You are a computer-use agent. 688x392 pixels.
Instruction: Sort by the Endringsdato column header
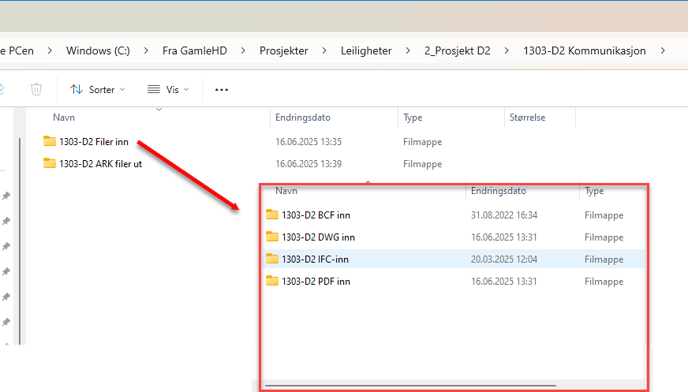coord(303,118)
